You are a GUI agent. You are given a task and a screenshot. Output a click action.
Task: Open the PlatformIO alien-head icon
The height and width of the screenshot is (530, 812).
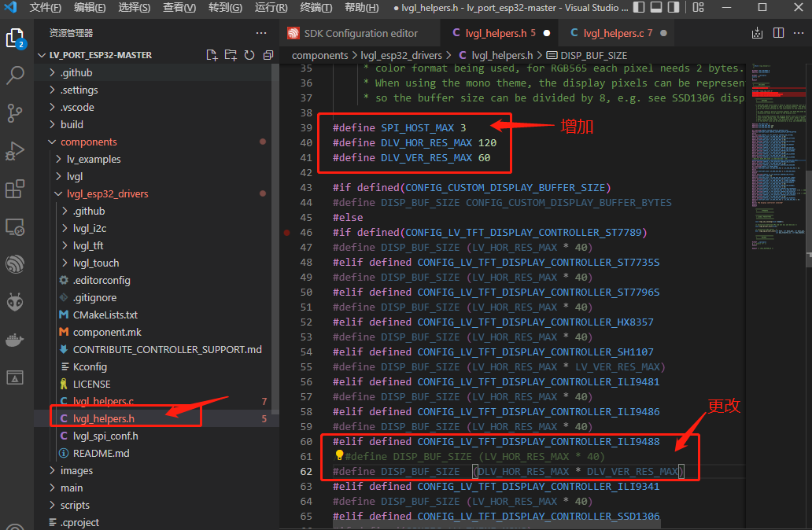[15, 302]
